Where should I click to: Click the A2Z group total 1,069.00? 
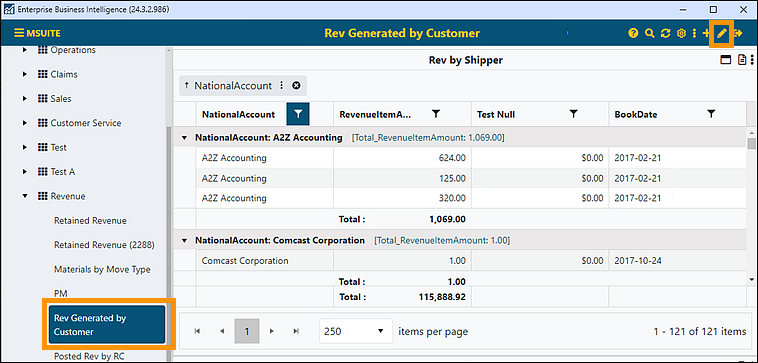coord(447,219)
